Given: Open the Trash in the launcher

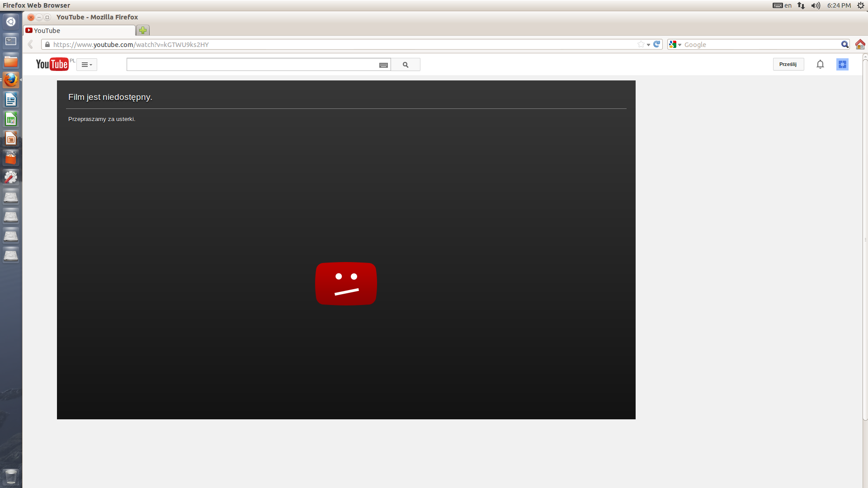Looking at the screenshot, I should pos(11,476).
